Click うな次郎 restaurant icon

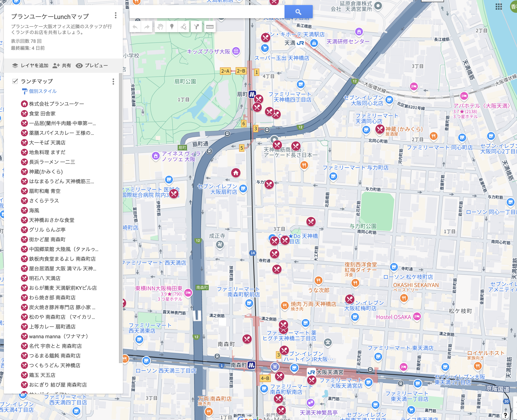(318, 281)
